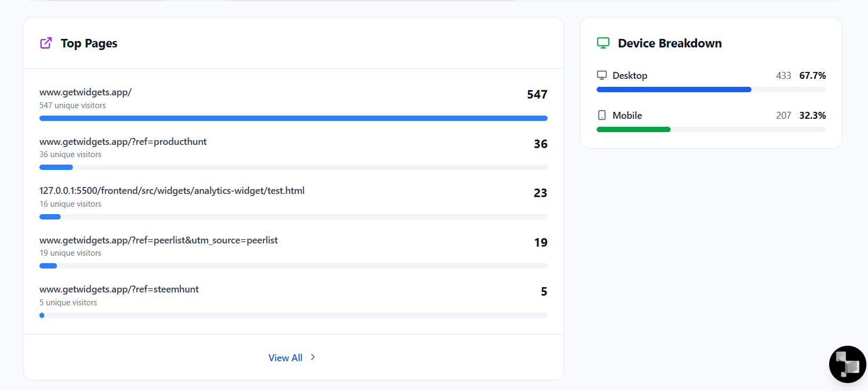The image size is (868, 391).
Task: Click the Desktop blue progress bar
Action: pos(674,89)
